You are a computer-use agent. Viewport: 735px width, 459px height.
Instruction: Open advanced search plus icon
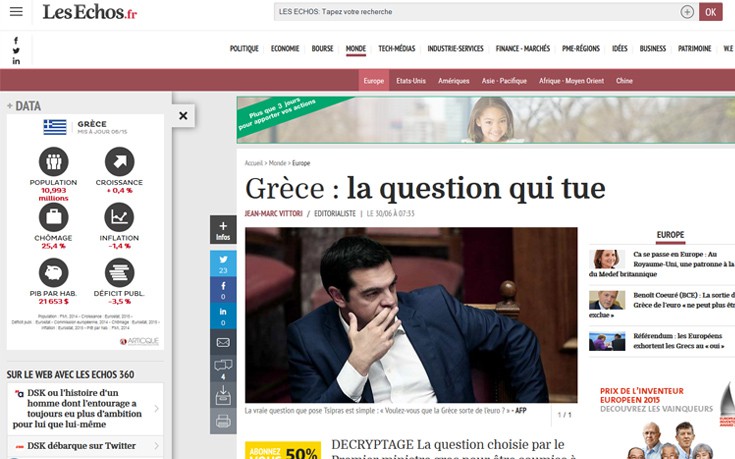pos(687,12)
